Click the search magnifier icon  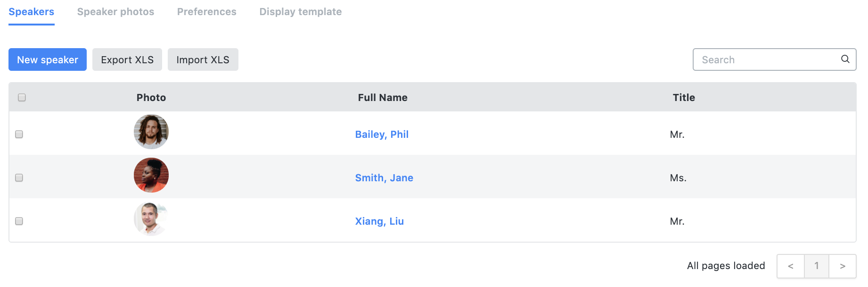tap(845, 59)
